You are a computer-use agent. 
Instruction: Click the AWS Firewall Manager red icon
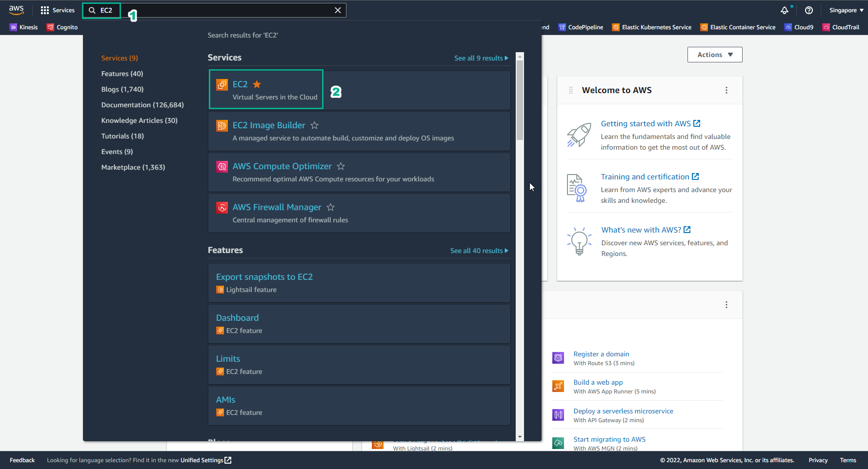tap(222, 208)
